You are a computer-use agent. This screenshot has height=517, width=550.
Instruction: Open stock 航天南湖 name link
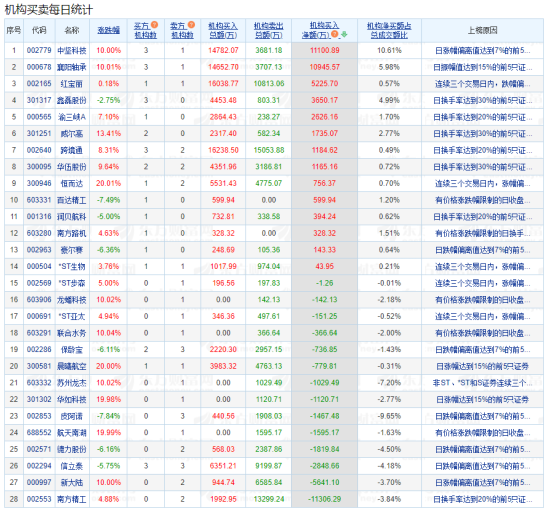[72, 432]
